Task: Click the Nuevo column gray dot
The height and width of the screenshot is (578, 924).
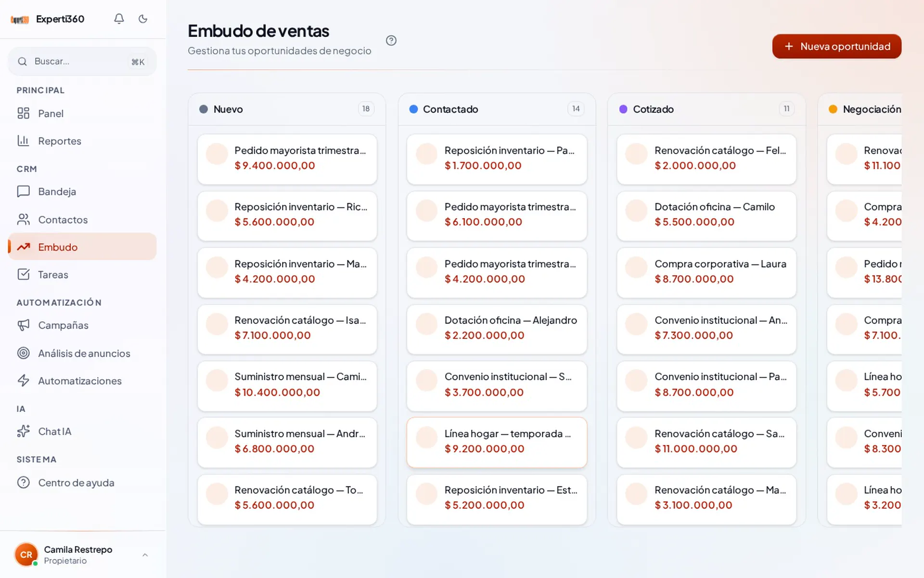Action: point(204,109)
